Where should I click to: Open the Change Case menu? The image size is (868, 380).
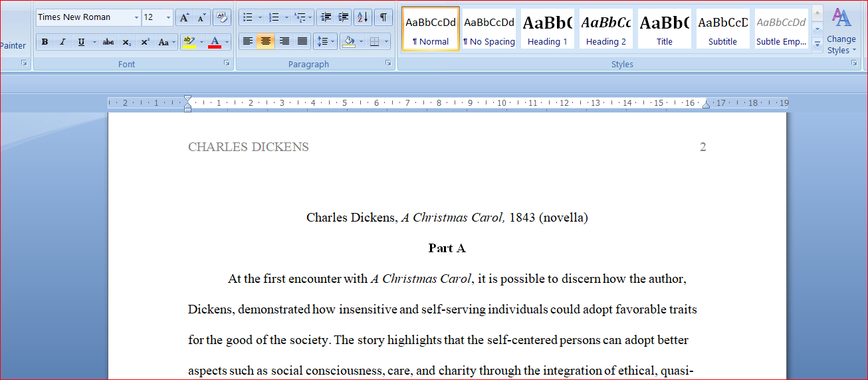click(x=167, y=42)
